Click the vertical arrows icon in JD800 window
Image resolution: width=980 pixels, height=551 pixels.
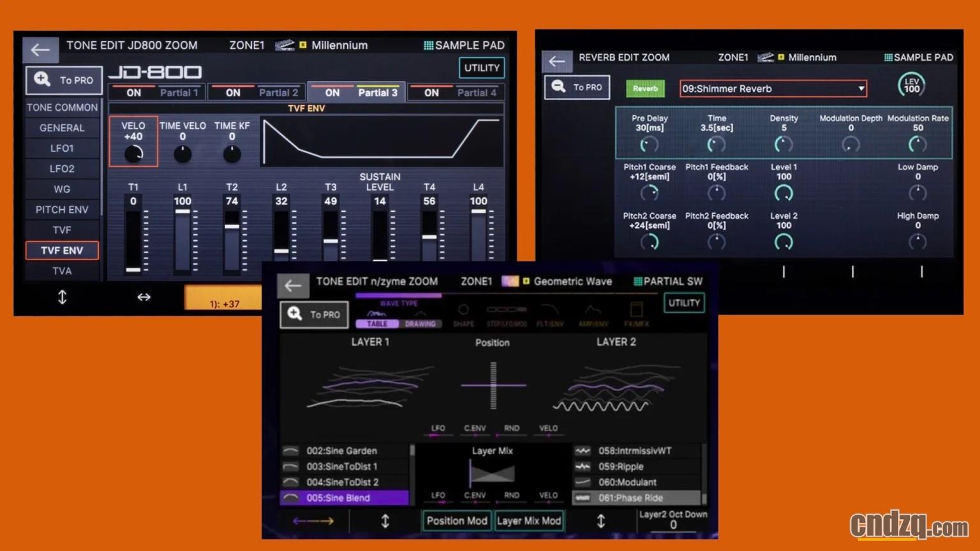pos(63,297)
